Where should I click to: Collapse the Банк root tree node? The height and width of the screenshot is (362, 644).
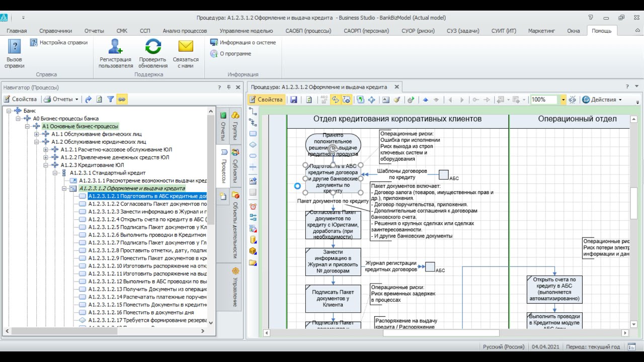coord(9,111)
